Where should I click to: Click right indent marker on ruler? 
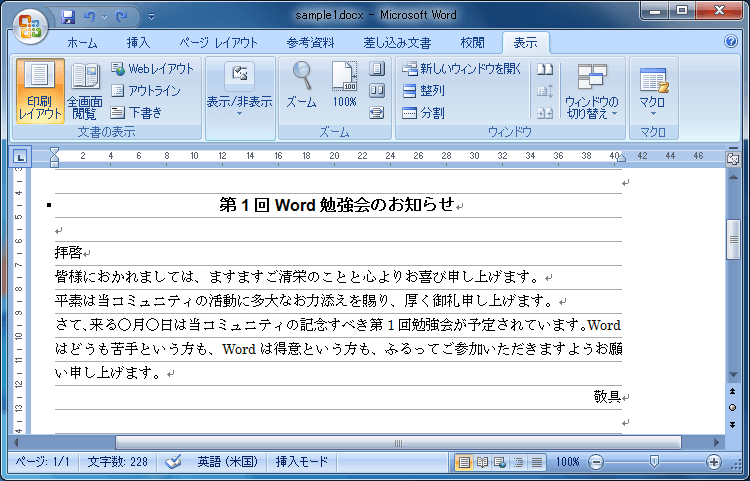point(621,158)
